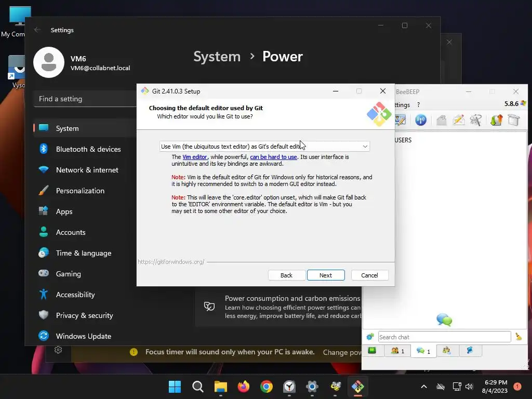The width and height of the screenshot is (532, 399).
Task: Click the gitforwindows.org URL text
Action: [171, 262]
